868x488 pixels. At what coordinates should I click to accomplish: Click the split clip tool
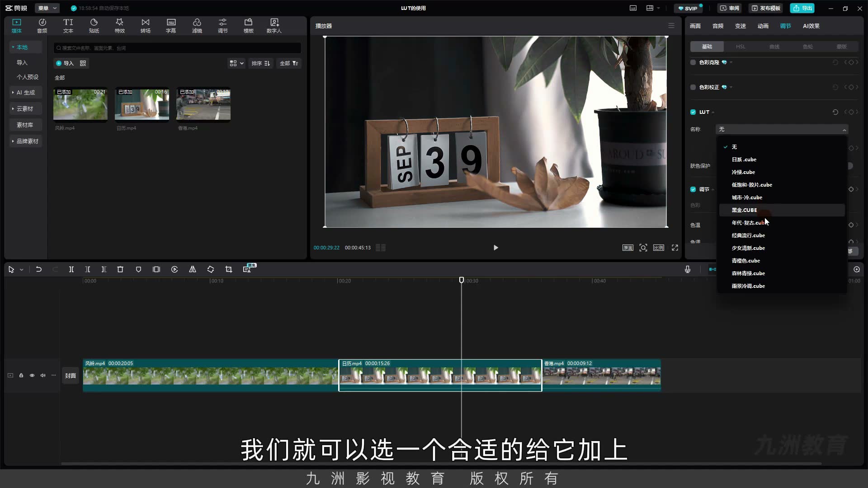(71, 269)
